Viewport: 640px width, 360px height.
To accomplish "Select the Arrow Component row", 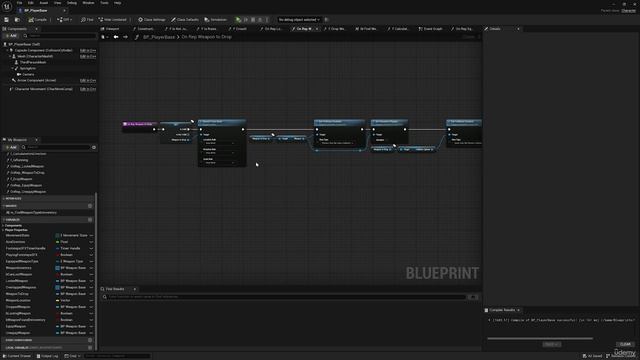I will pos(36,81).
